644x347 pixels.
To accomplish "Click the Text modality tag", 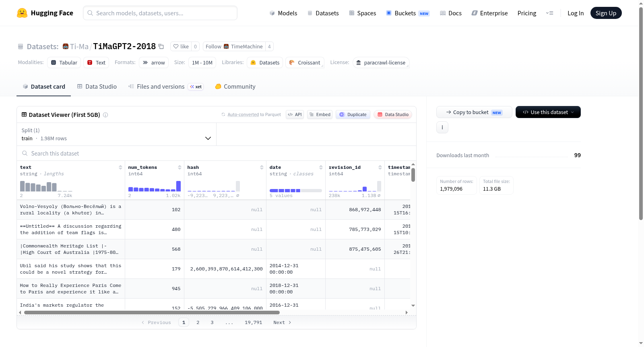I will click(96, 62).
